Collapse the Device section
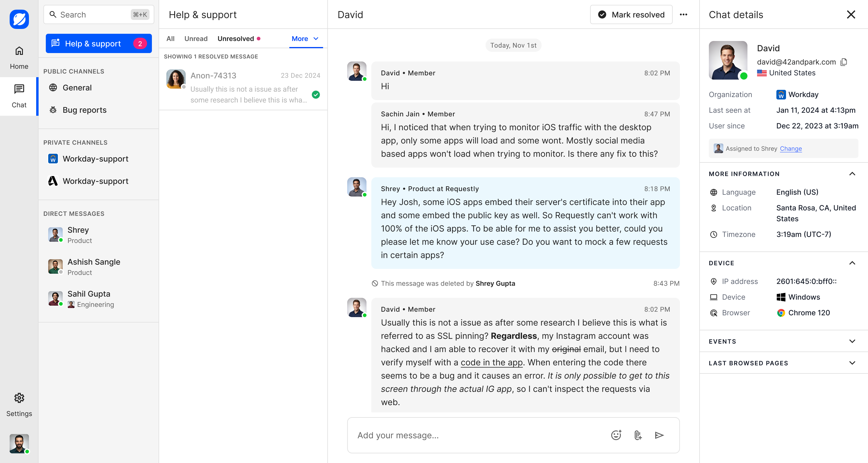The image size is (868, 463). (x=852, y=263)
